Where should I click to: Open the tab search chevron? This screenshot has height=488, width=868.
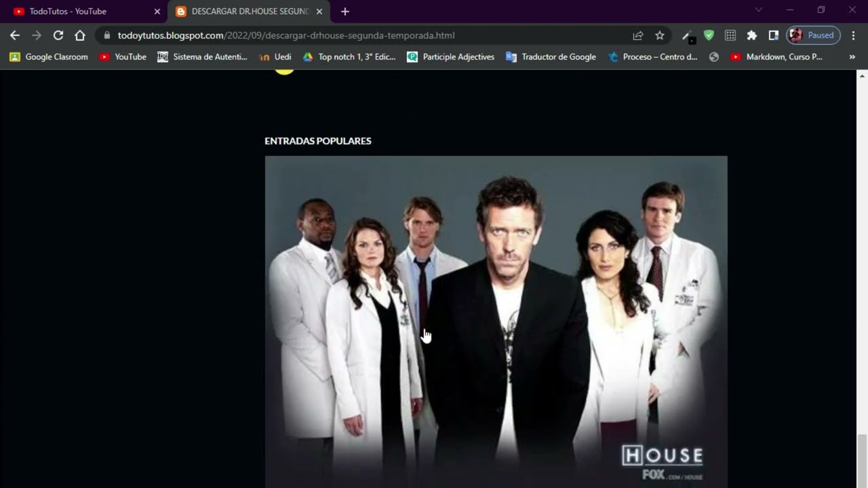click(758, 10)
